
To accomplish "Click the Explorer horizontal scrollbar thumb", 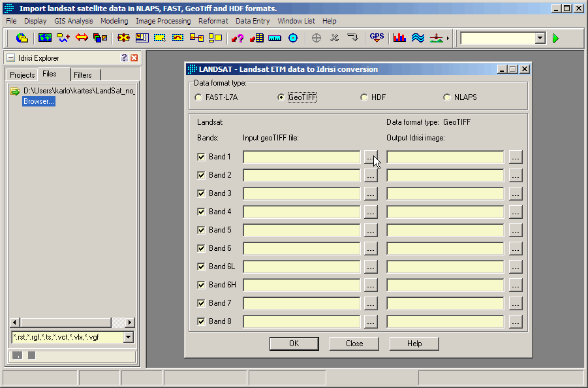I will pos(66,322).
